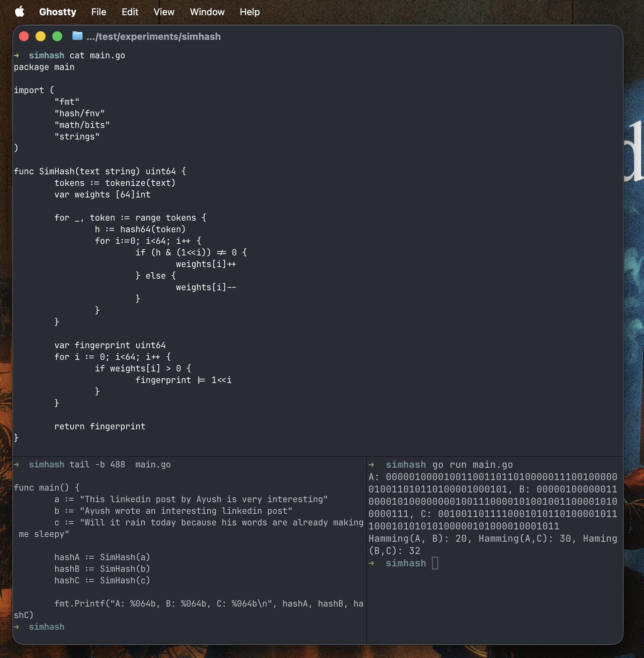This screenshot has width=644, height=658.
Task: Click the 'h := hash64(token)' line
Action: [x=140, y=229]
